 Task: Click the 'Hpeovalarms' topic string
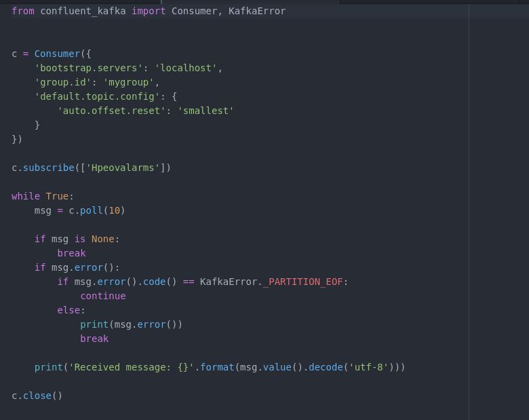[123, 168]
